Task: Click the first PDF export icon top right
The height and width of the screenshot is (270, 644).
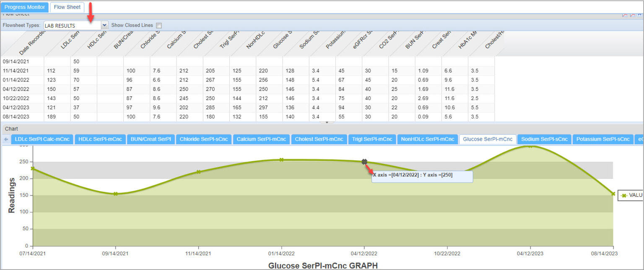Action: pos(625,15)
